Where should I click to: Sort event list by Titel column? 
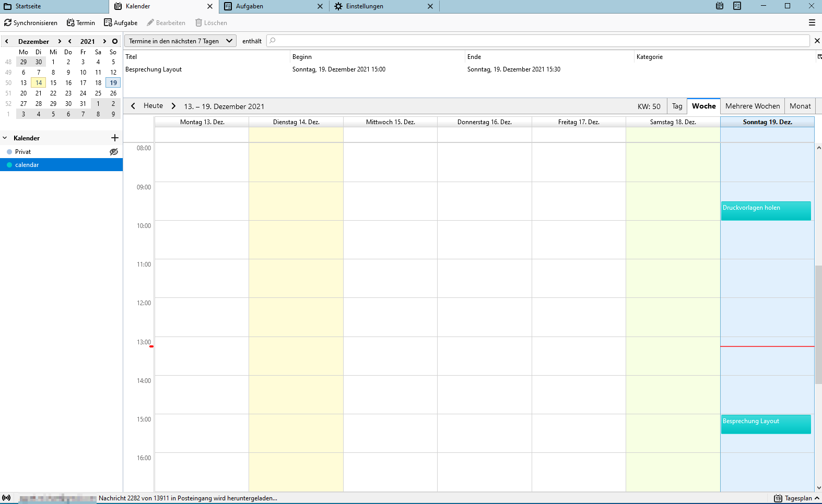(207, 57)
